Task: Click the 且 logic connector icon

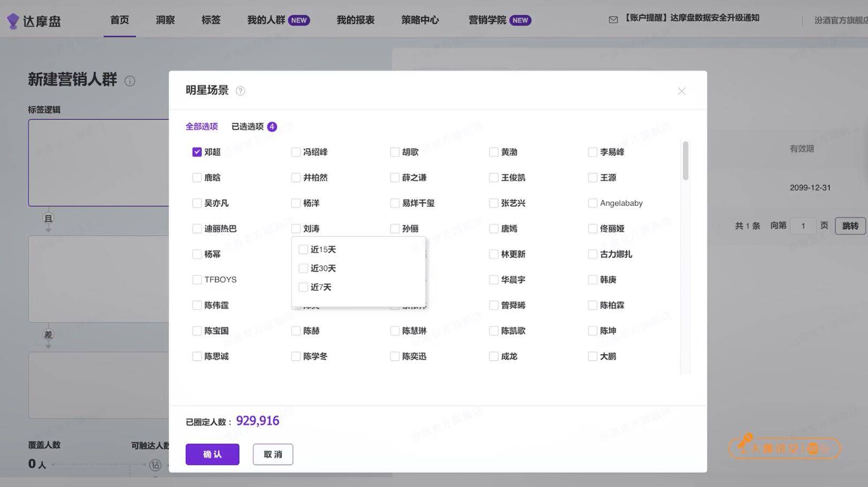Action: click(48, 218)
